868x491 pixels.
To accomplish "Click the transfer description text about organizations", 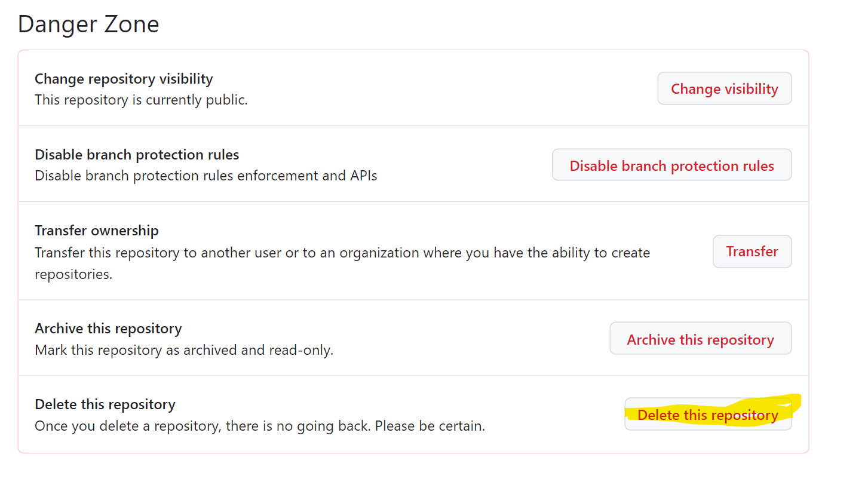I will click(x=342, y=252).
